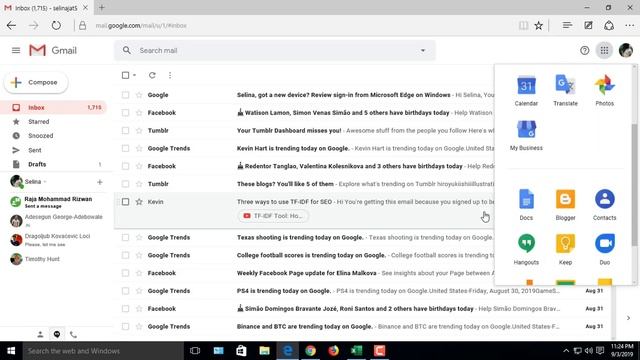
Task: Open browser settings and more menu
Action: click(629, 25)
